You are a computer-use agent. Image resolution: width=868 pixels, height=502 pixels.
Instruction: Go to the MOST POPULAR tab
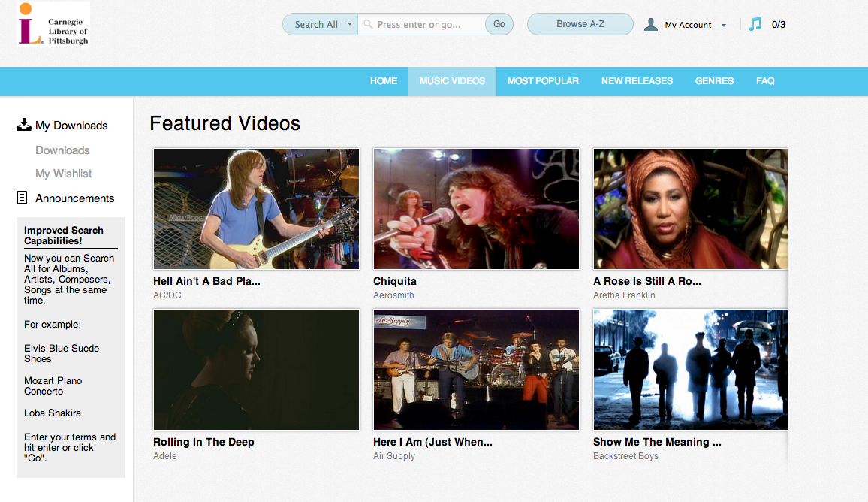tap(543, 81)
